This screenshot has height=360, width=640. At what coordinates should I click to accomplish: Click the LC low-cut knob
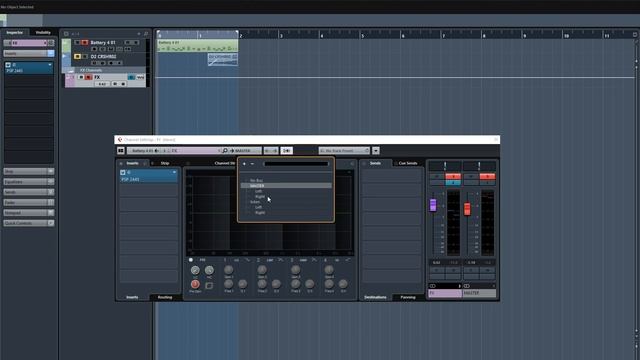point(195,270)
